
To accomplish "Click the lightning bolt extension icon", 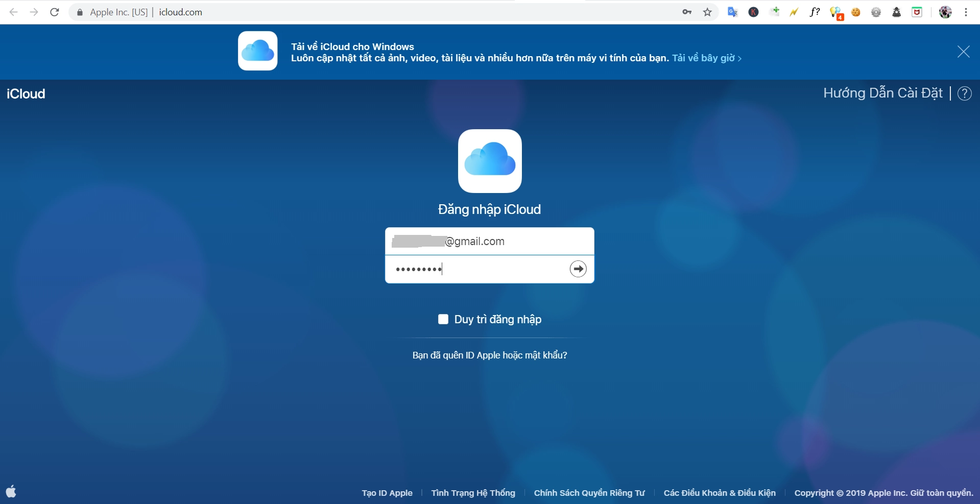I will click(794, 12).
